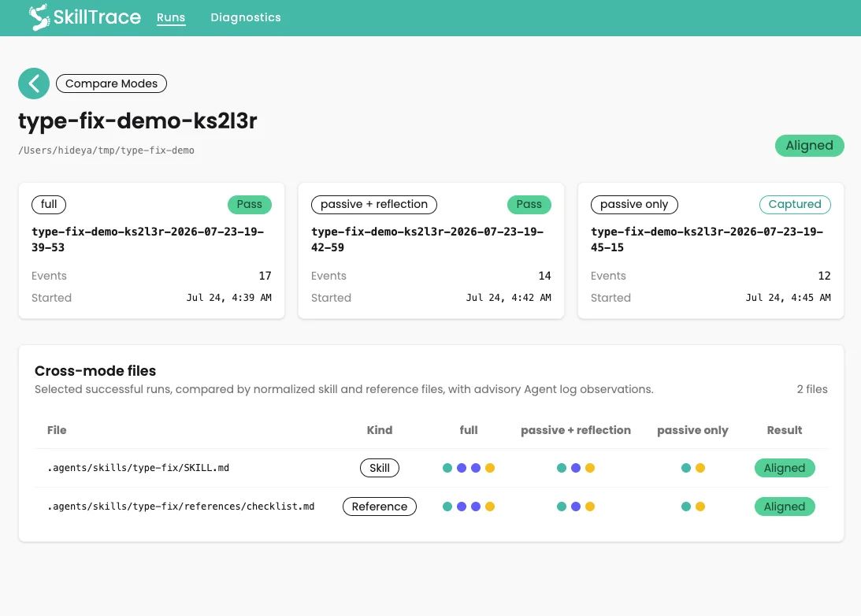This screenshot has height=616, width=861.
Task: Click the yellow dot in SKILL.md full column
Action: coord(490,468)
